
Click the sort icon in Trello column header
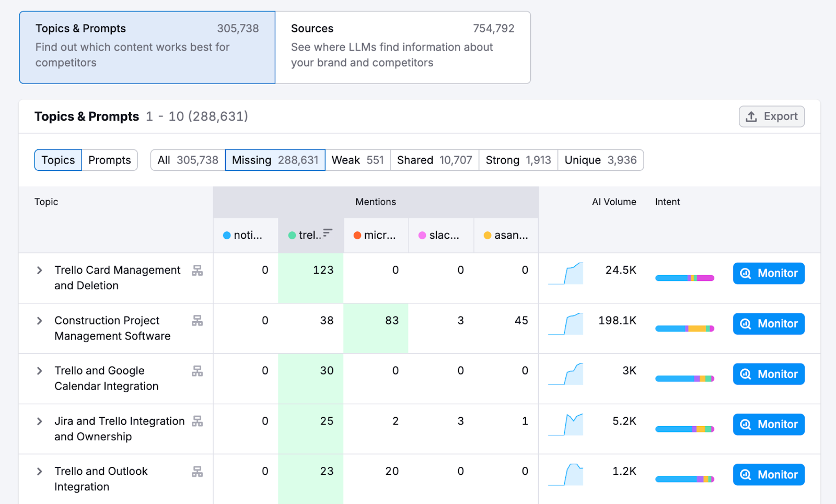[328, 233]
